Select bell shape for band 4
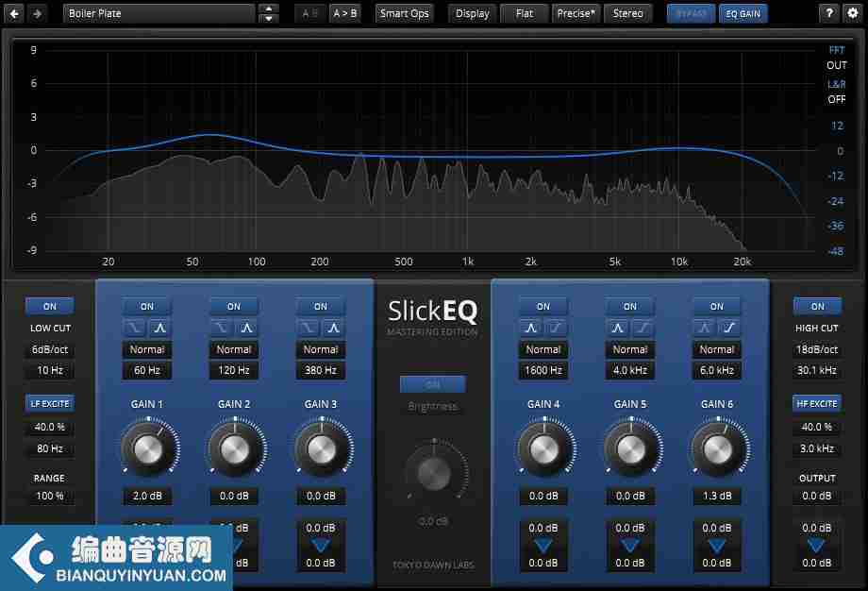This screenshot has height=591, width=868. [531, 328]
